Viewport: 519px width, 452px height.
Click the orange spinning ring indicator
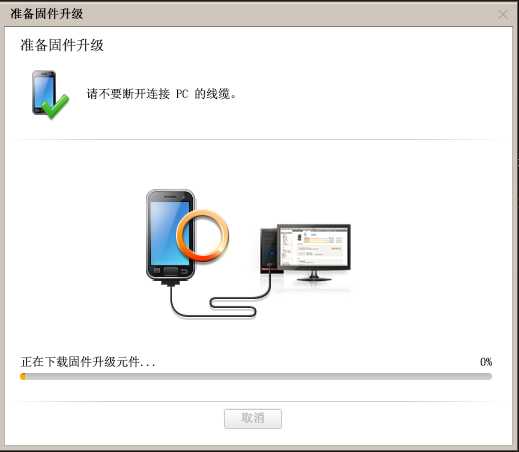[x=203, y=235]
